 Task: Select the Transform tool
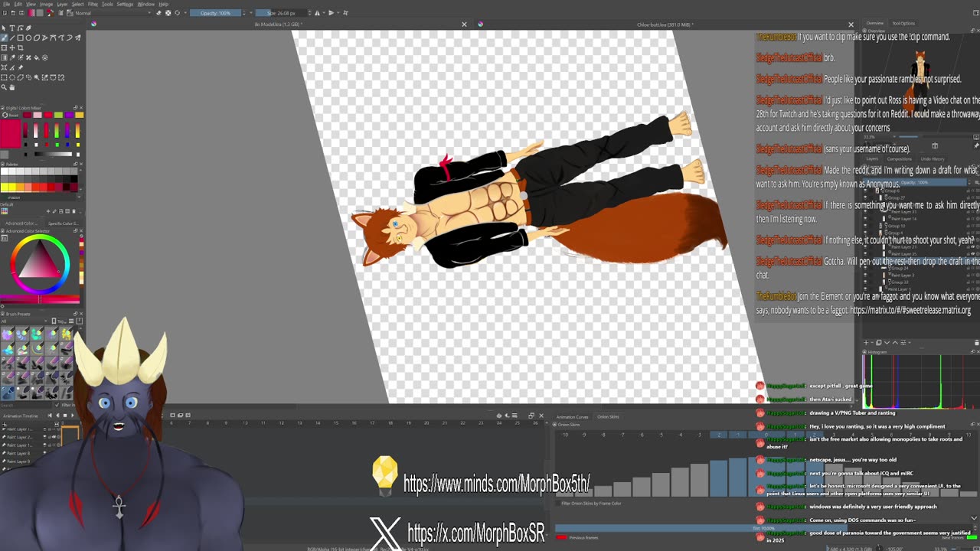(x=4, y=47)
